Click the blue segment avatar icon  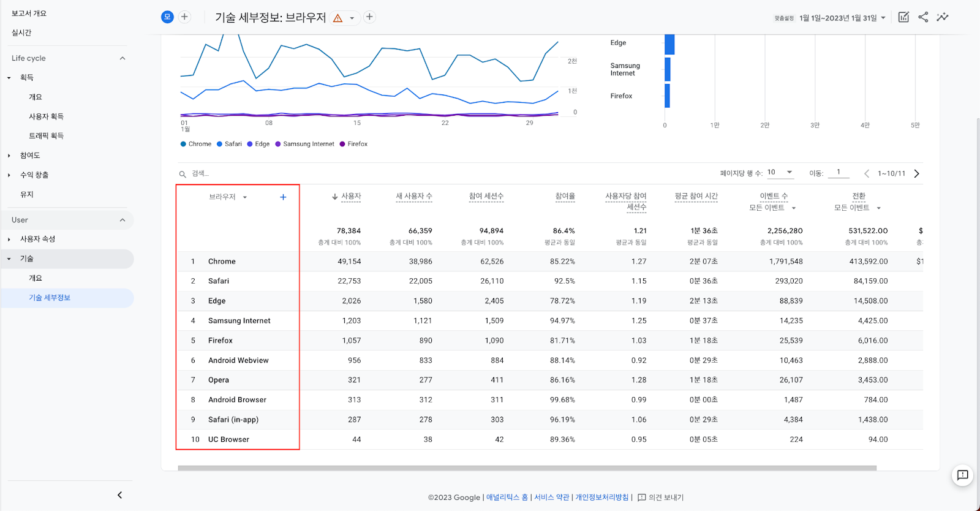click(167, 17)
